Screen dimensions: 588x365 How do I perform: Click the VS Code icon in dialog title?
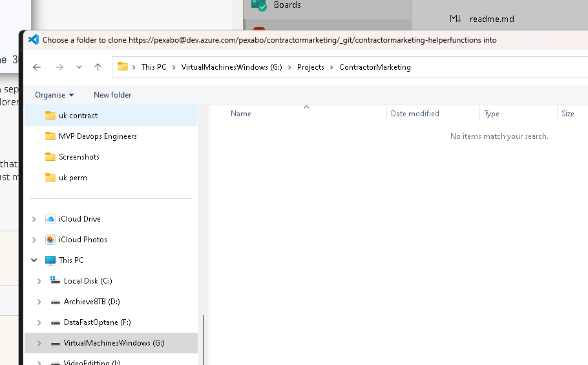[x=34, y=39]
